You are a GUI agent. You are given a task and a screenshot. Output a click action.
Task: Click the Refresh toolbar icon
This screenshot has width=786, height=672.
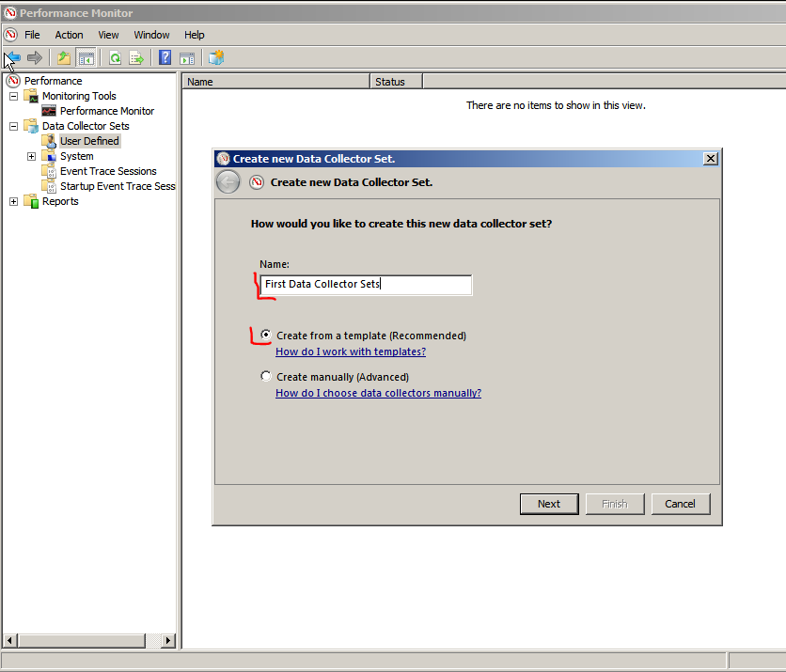coord(116,58)
